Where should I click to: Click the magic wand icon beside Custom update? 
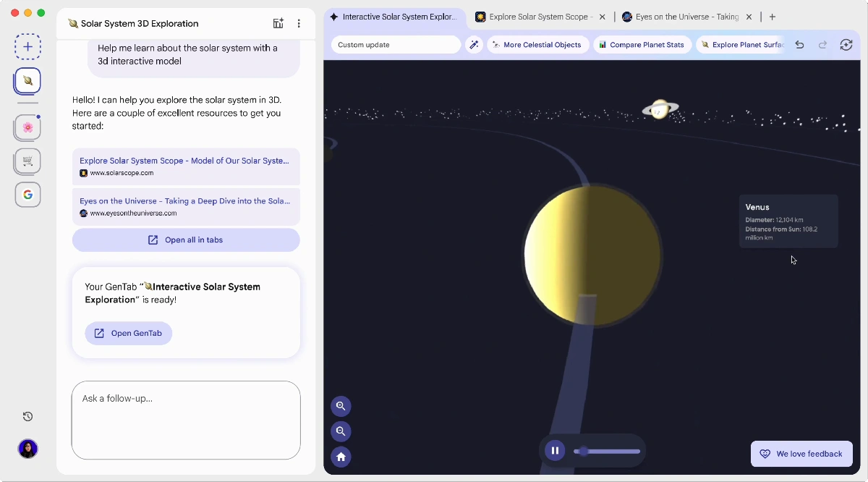pyautogui.click(x=474, y=45)
